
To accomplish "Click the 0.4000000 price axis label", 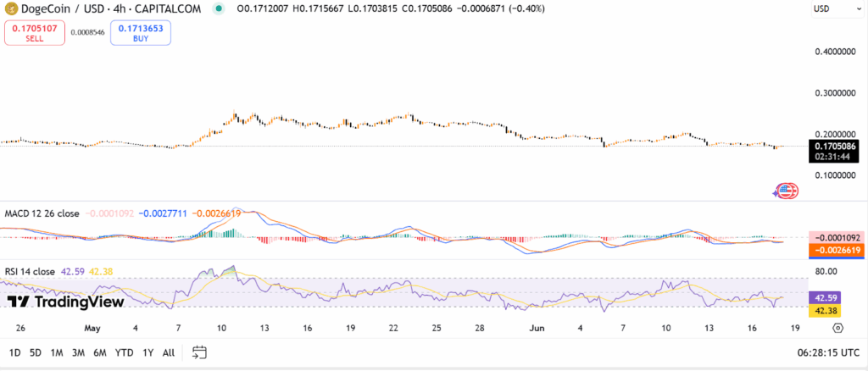I will (x=837, y=52).
